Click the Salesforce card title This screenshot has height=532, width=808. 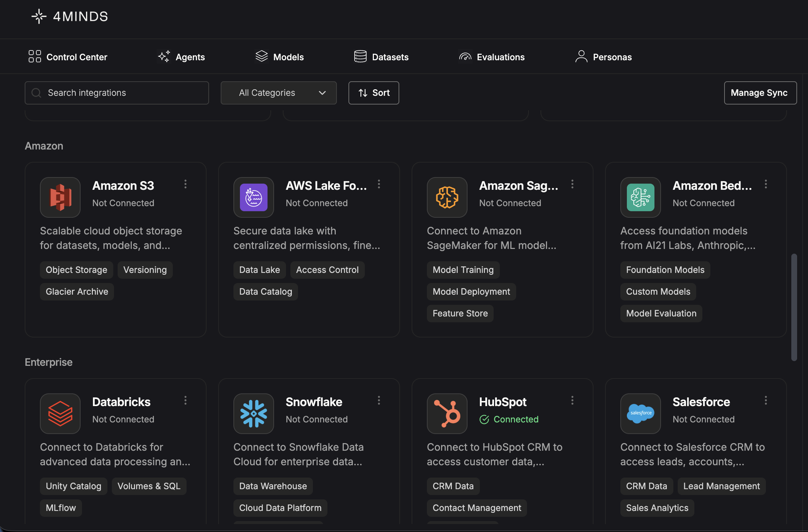pyautogui.click(x=701, y=402)
